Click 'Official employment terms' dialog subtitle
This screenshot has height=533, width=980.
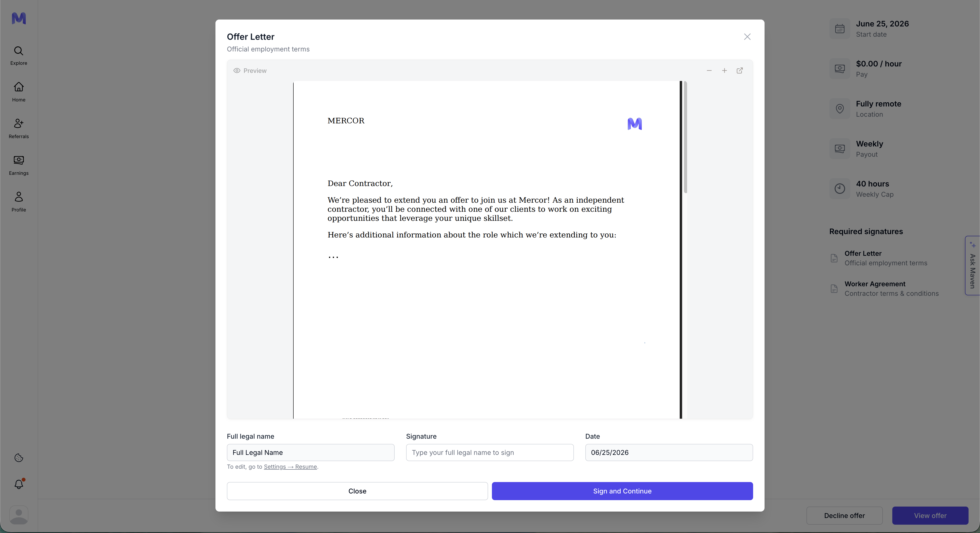click(268, 49)
